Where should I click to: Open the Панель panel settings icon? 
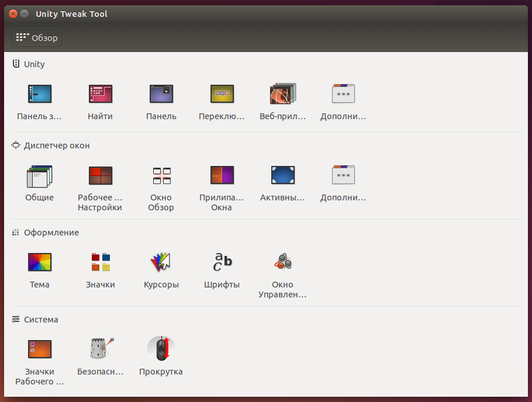pyautogui.click(x=161, y=93)
